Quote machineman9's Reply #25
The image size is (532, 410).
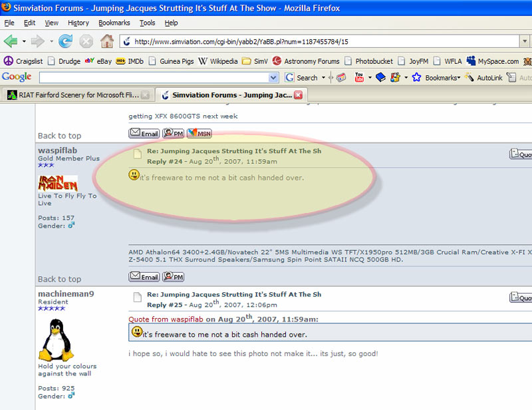pyautogui.click(x=521, y=298)
